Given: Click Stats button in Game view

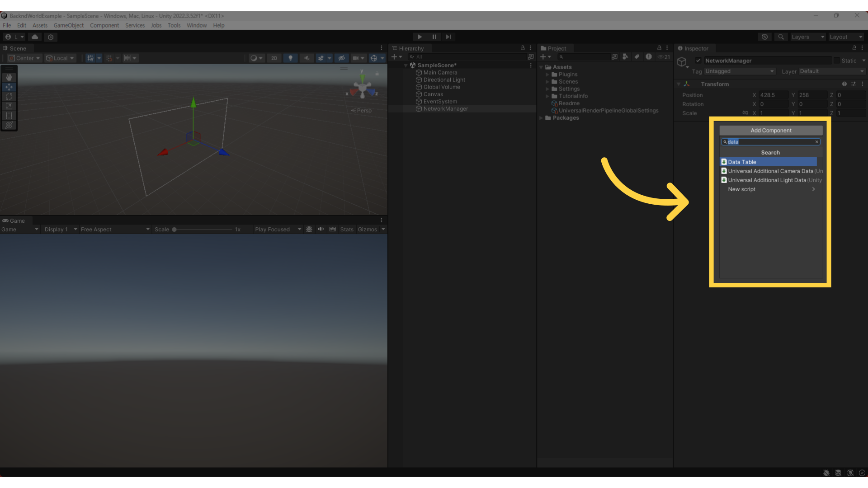Looking at the screenshot, I should coord(347,230).
